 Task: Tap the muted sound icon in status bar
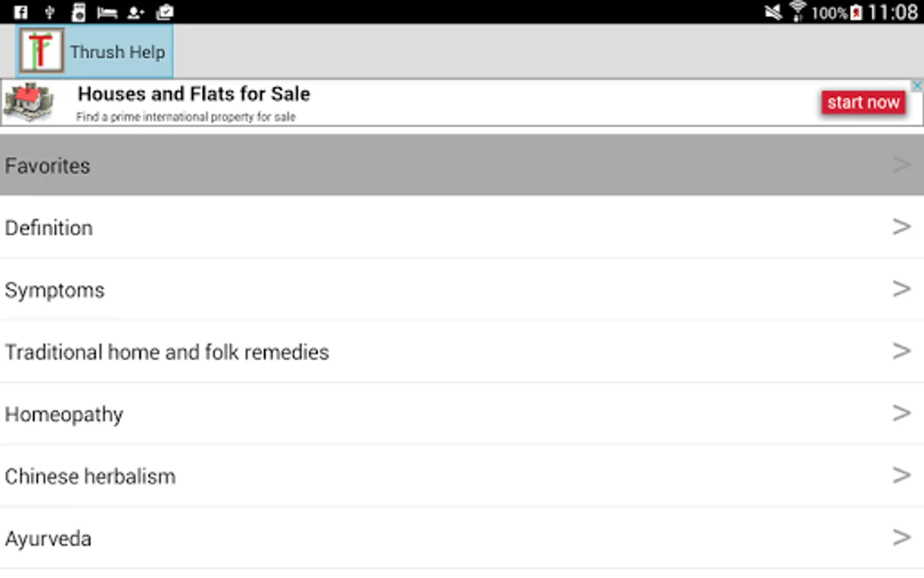tap(773, 12)
